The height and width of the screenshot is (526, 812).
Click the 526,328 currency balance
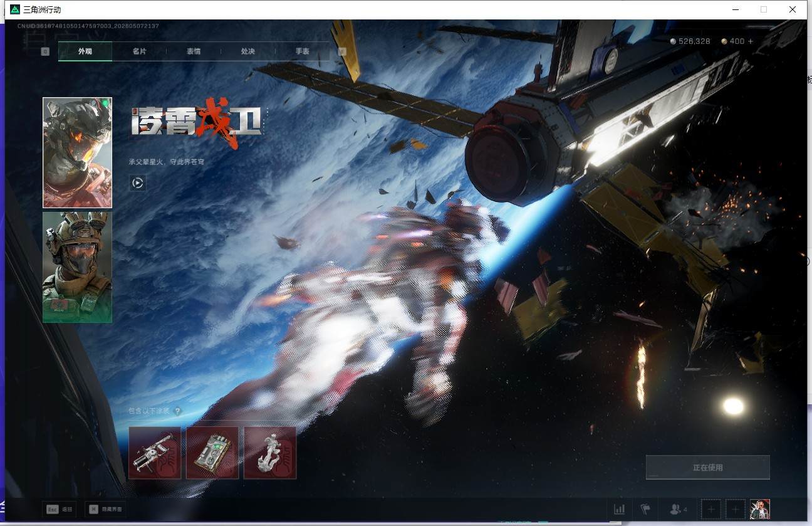(x=690, y=41)
